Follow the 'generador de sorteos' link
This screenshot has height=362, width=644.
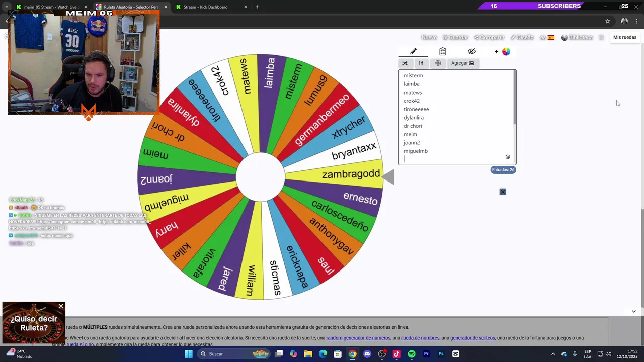(x=472, y=338)
